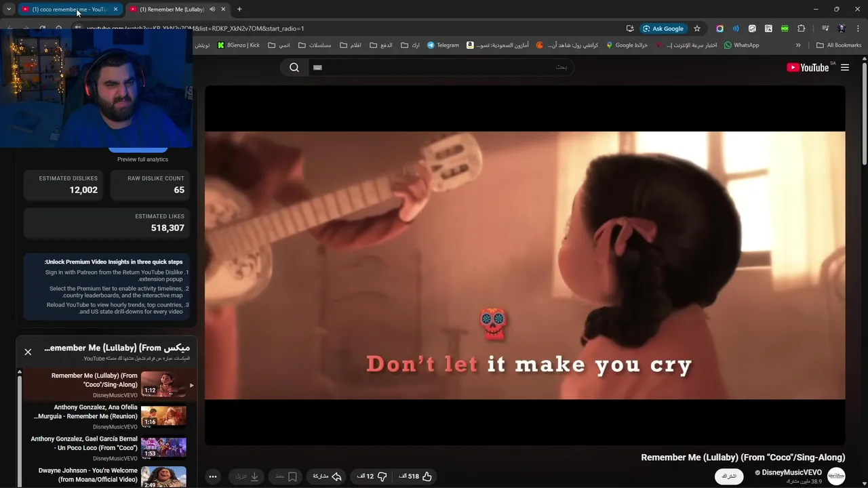This screenshot has width=868, height=488.
Task: Open the QR code extension icon
Action: pos(768,28)
